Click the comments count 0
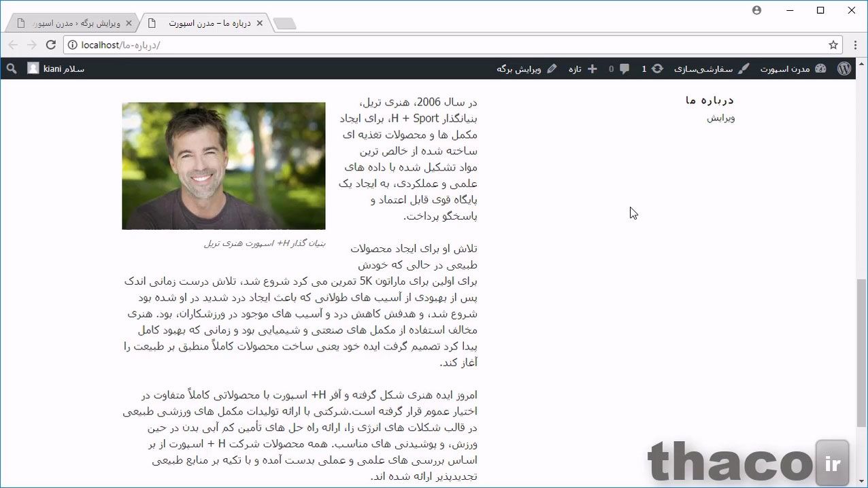The height and width of the screenshot is (488, 868). (x=611, y=69)
